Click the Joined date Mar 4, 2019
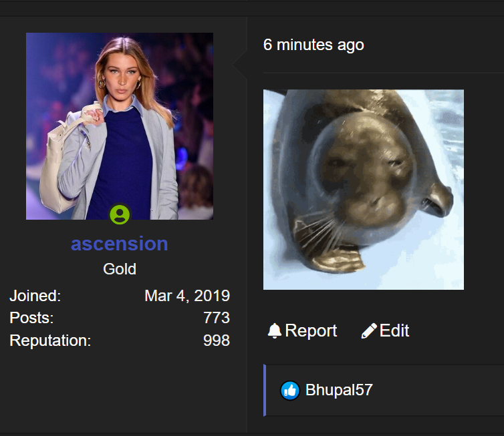 [187, 296]
